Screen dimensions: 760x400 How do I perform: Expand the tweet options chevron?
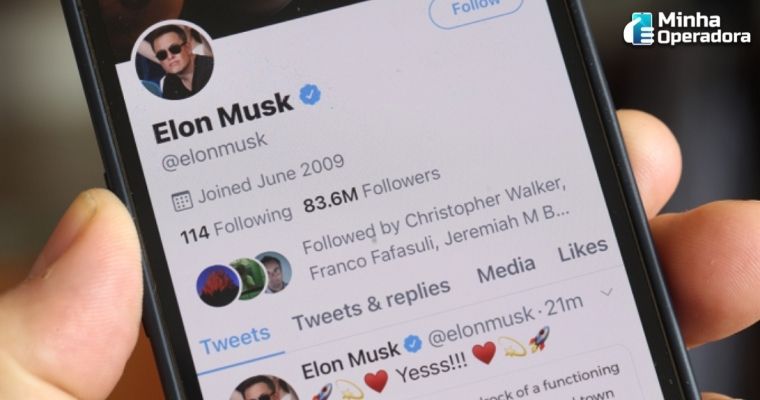point(607,292)
